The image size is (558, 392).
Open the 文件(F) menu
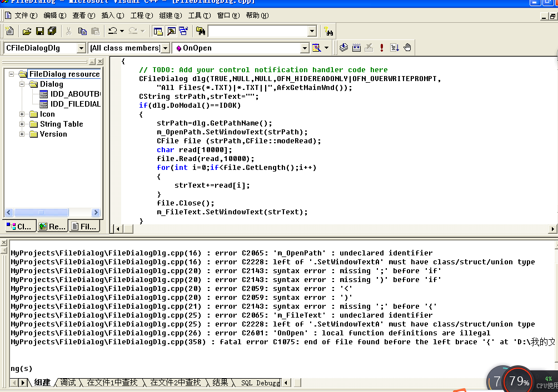tap(26, 16)
